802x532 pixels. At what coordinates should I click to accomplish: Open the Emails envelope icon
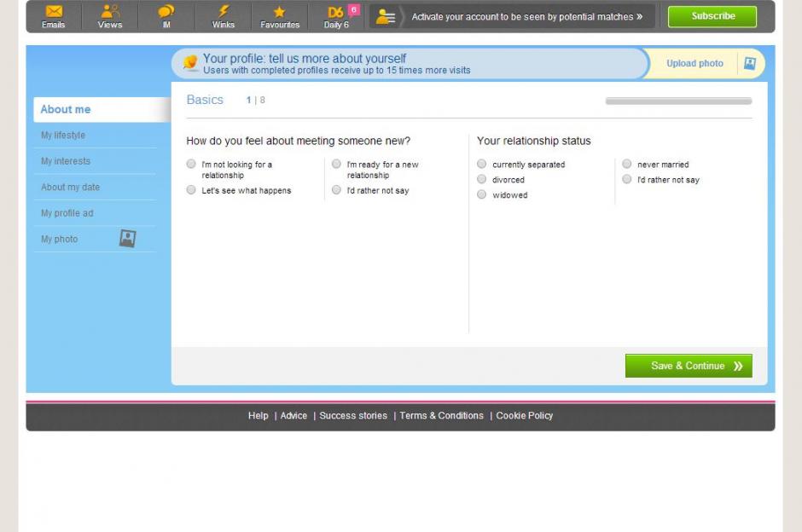click(x=54, y=12)
